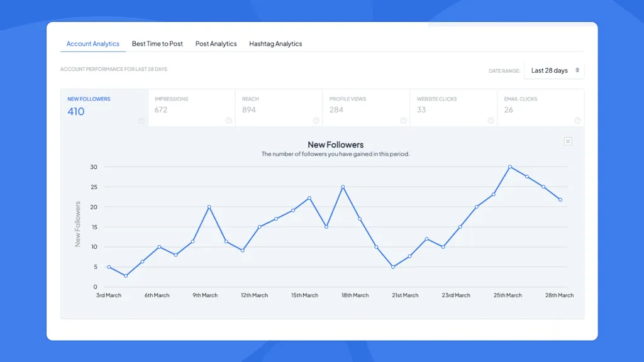The image size is (644, 362).
Task: Select the Reach metric card
Action: click(279, 108)
